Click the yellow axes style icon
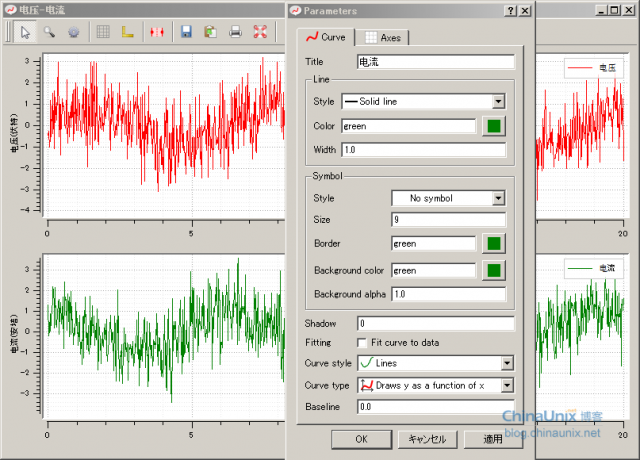Screen dimensions: 640x460 127,32
